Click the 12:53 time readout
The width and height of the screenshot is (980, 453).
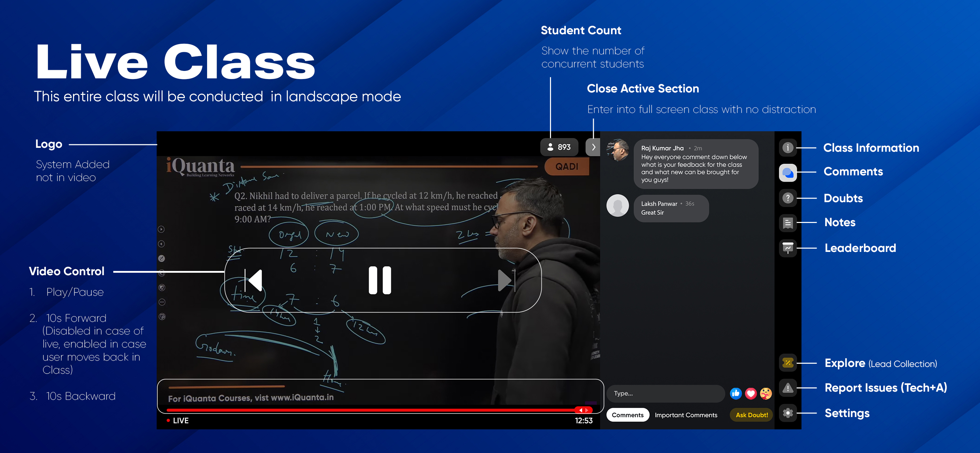[x=583, y=420]
